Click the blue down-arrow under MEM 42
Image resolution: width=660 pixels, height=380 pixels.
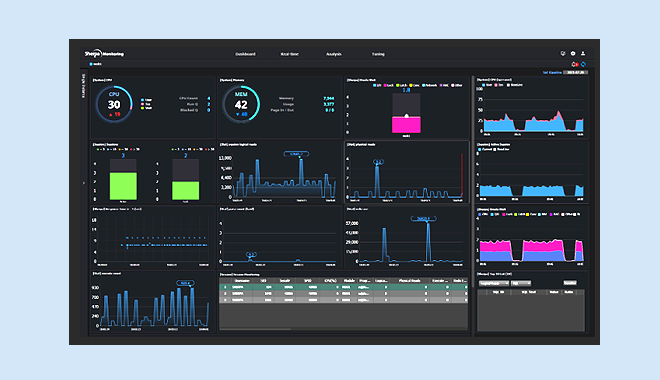click(237, 114)
